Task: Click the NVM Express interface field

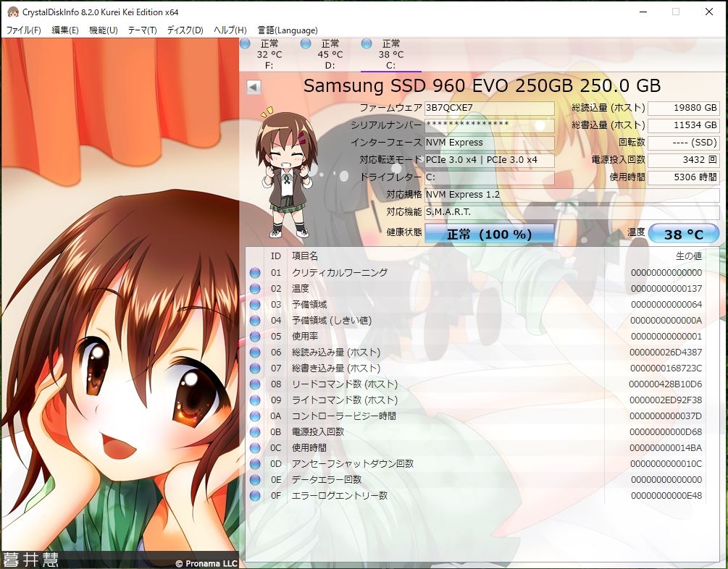Action: 490,143
